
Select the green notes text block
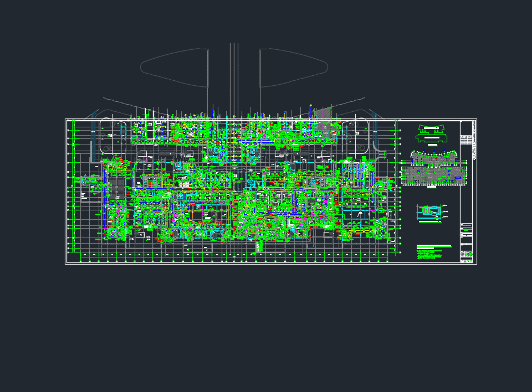tap(429, 254)
